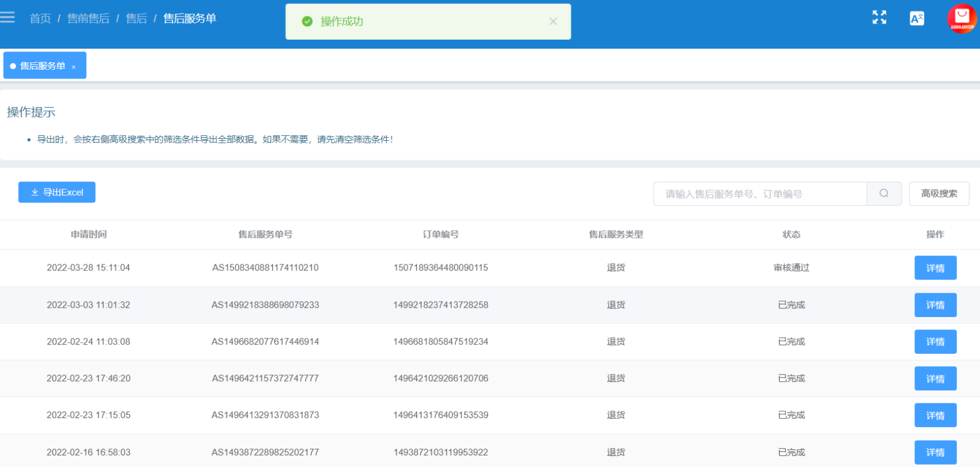Image resolution: width=980 pixels, height=467 pixels.
Task: Open 详情 for the 2022-02-16 row
Action: (935, 452)
